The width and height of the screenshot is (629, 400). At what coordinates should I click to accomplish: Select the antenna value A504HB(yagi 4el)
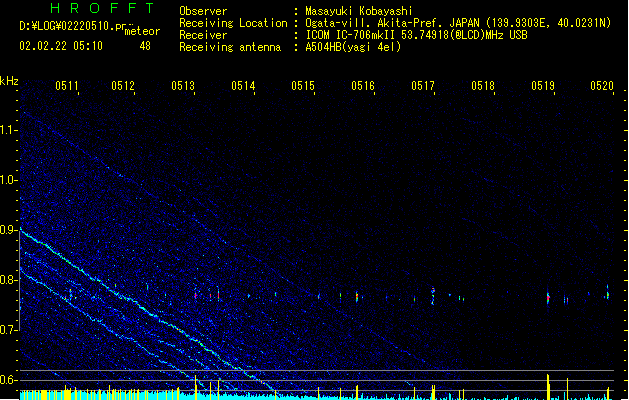353,47
